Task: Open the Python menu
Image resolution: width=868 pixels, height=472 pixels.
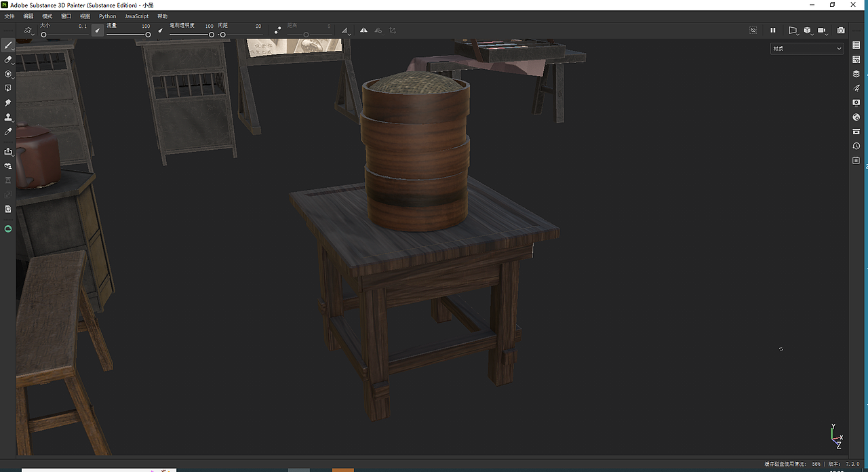Action: pyautogui.click(x=107, y=16)
